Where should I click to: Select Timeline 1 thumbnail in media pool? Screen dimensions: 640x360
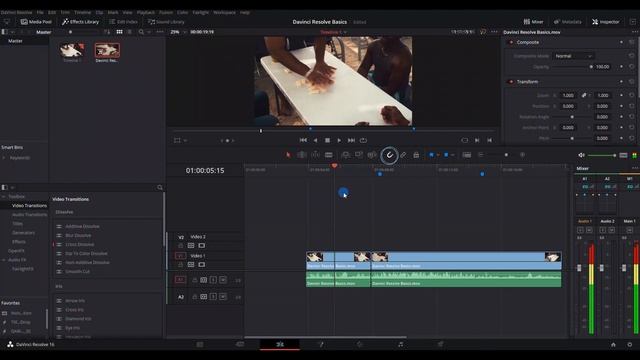pyautogui.click(x=72, y=51)
